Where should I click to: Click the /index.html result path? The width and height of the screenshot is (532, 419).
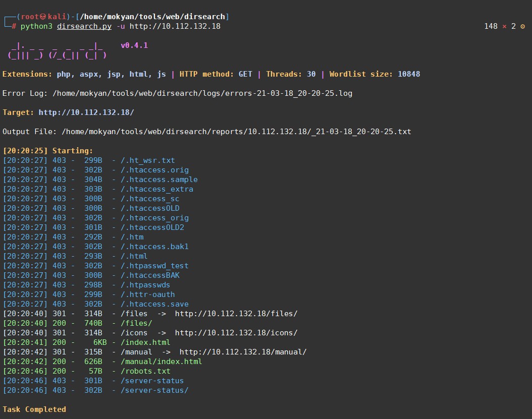[145, 342]
